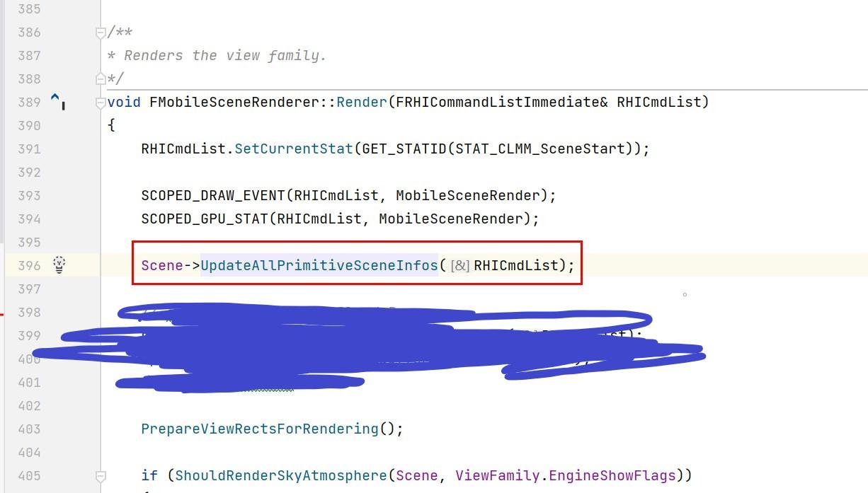Place cursor in the comment "Renders the view family"
Viewport: 868px width, 493px height.
point(224,55)
